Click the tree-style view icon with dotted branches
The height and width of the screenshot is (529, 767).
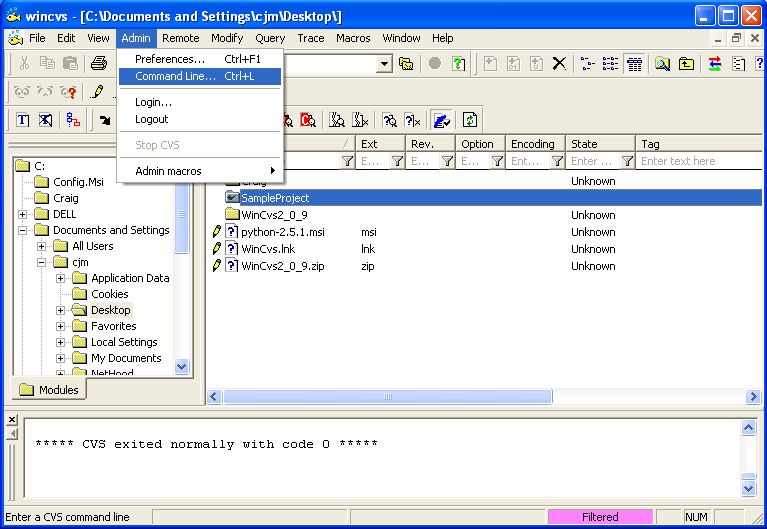(587, 64)
